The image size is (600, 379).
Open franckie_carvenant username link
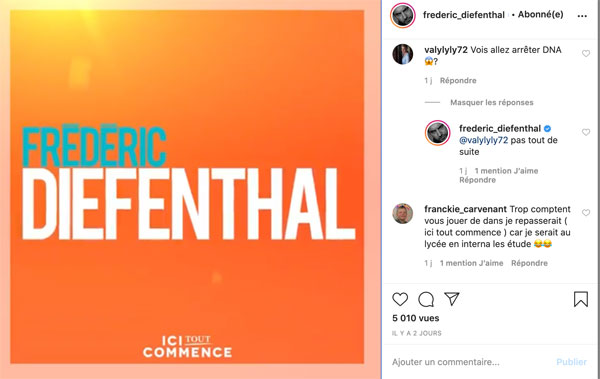pos(465,209)
